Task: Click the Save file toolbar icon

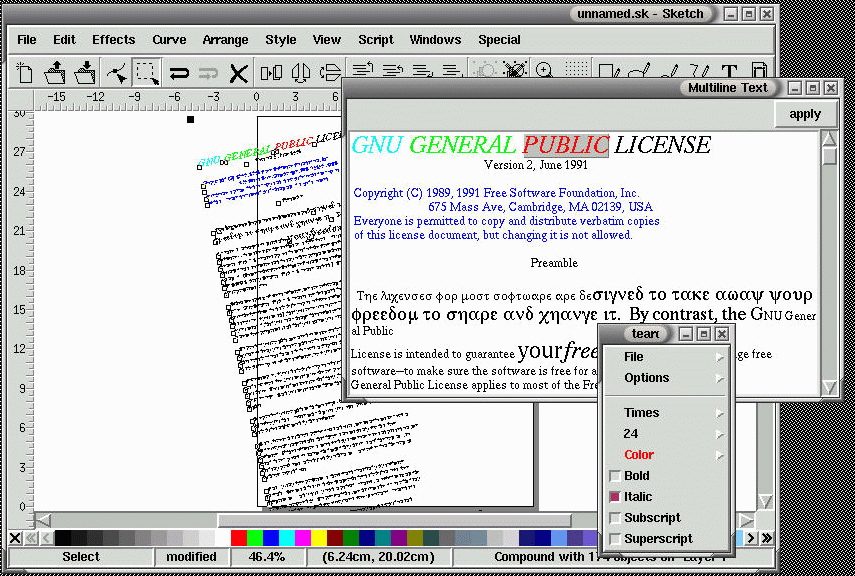Action: [x=85, y=72]
